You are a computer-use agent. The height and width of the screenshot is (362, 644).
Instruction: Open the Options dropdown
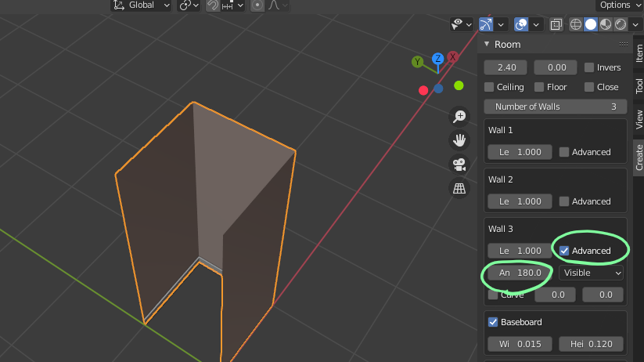tap(620, 5)
